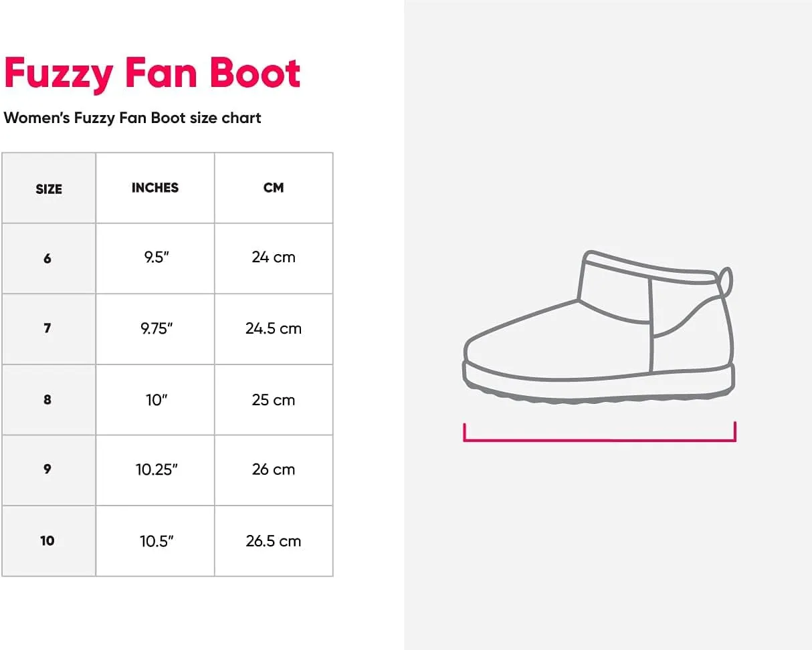Select size 10 row label

[x=49, y=541]
